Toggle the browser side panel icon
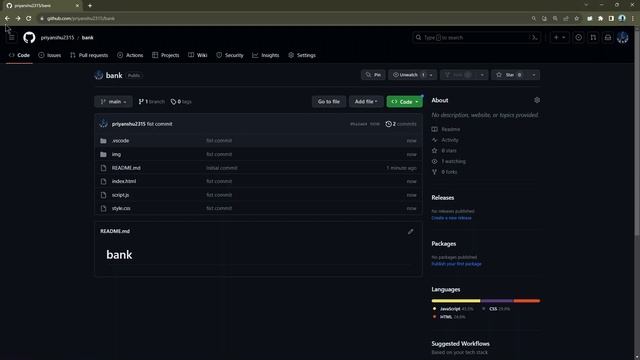Screen dimensions: 640x360 [x=611, y=18]
